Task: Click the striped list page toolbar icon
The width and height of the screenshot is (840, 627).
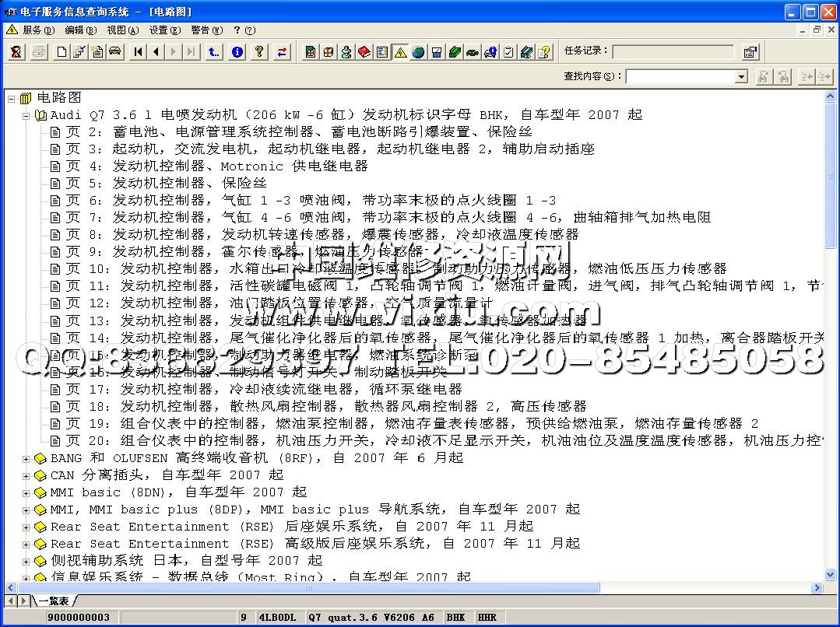Action: pyautogui.click(x=382, y=52)
